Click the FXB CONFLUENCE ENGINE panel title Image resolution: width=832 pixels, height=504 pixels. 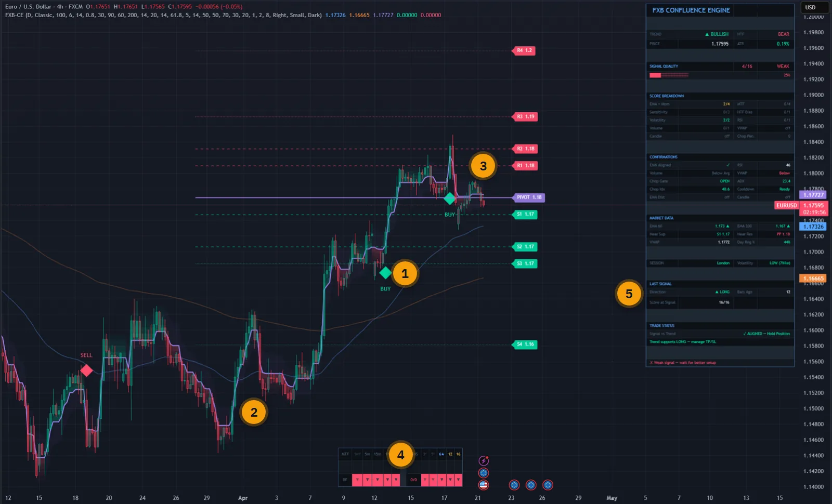691,10
